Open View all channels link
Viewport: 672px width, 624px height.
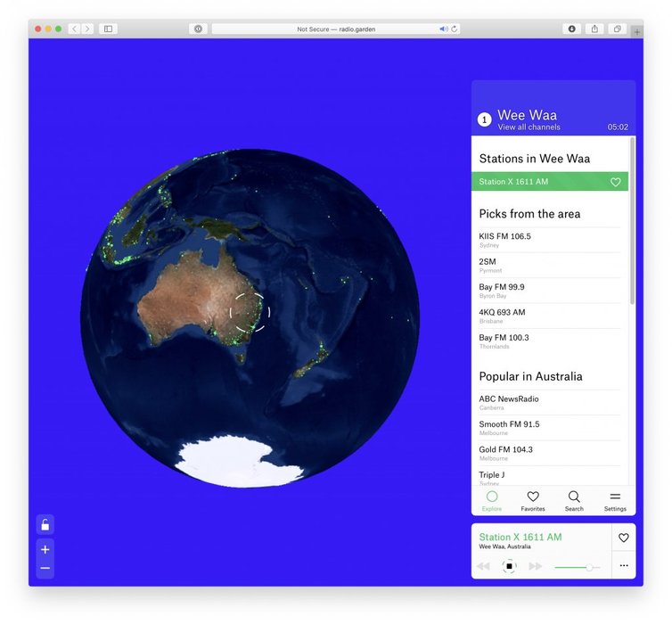[x=529, y=127]
